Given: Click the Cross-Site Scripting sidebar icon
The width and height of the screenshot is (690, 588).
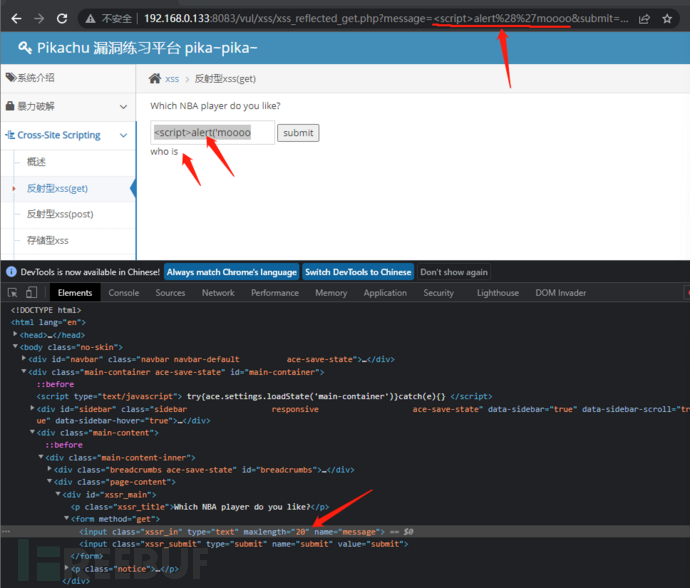Looking at the screenshot, I should 10,135.
